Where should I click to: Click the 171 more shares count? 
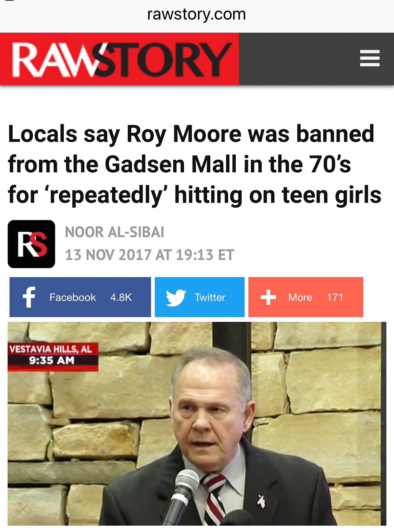(335, 297)
